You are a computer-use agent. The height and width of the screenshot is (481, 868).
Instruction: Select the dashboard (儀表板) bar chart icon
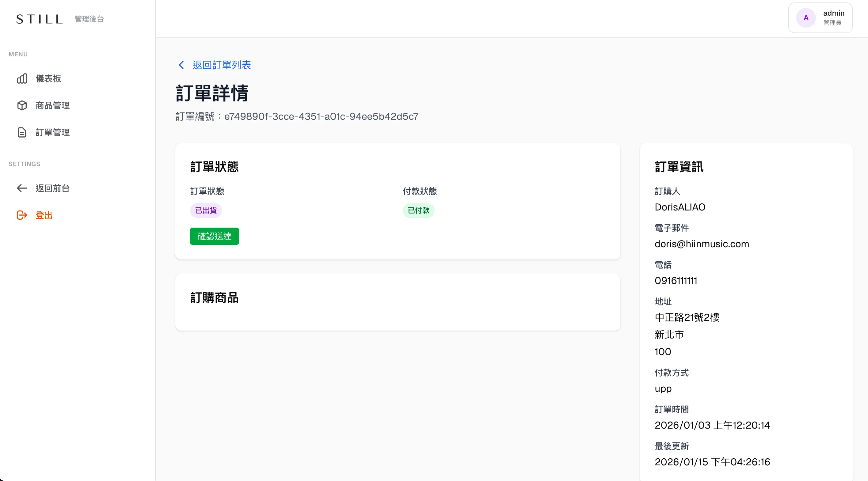(x=22, y=78)
